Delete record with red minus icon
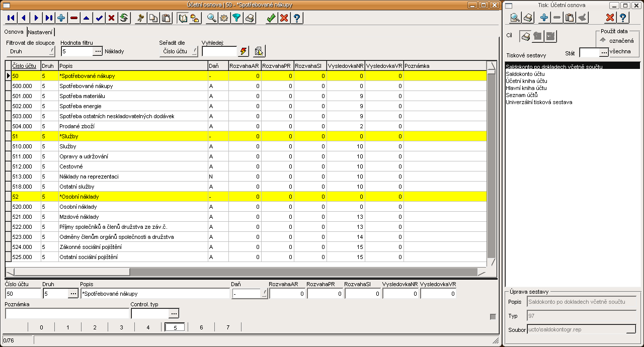Image resolution: width=644 pixels, height=347 pixels. click(x=74, y=18)
